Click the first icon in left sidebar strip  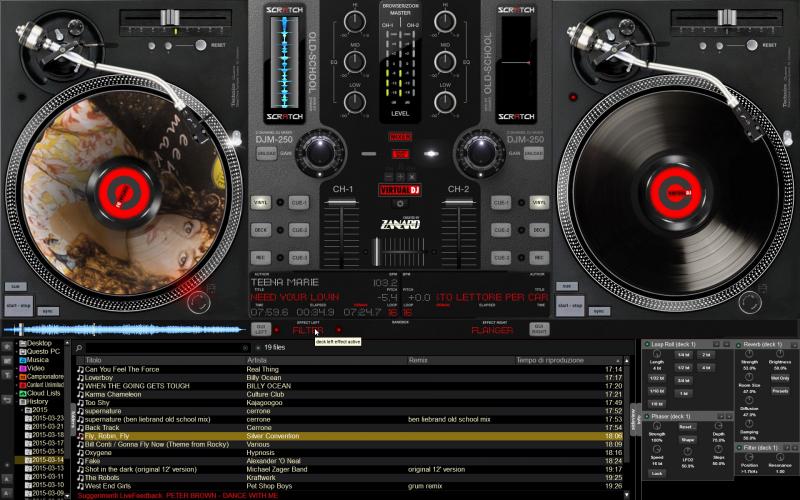pos(7,347)
